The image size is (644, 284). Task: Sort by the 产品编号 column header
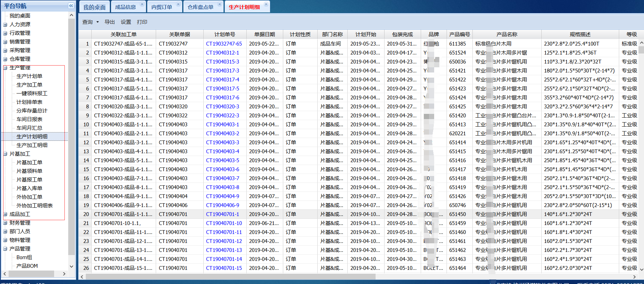[x=459, y=35]
